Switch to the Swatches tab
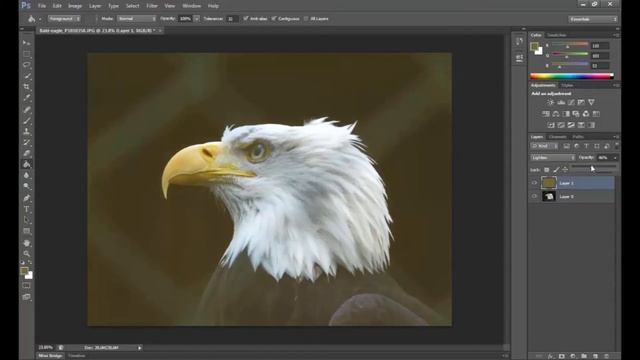This screenshot has width=640, height=360. click(557, 35)
